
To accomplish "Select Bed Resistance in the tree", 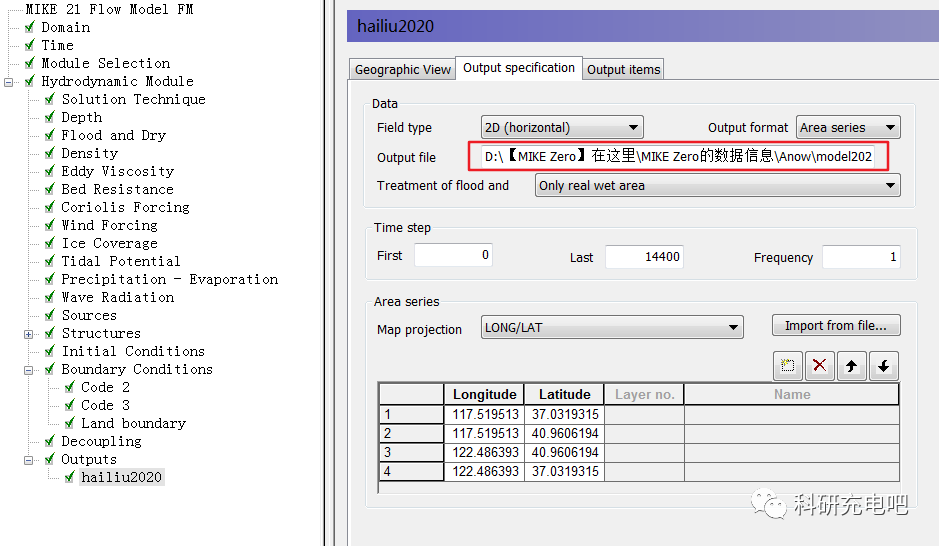I will 117,189.
